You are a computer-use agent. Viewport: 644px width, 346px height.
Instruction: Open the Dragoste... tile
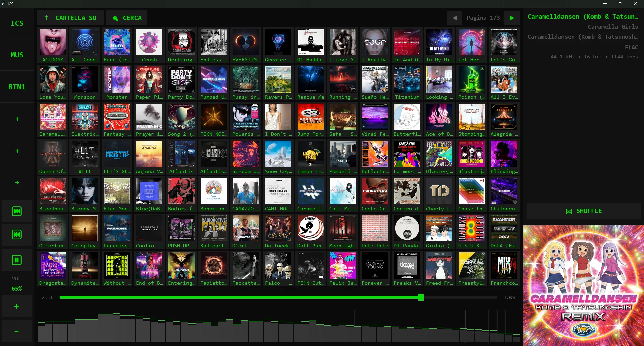53,269
